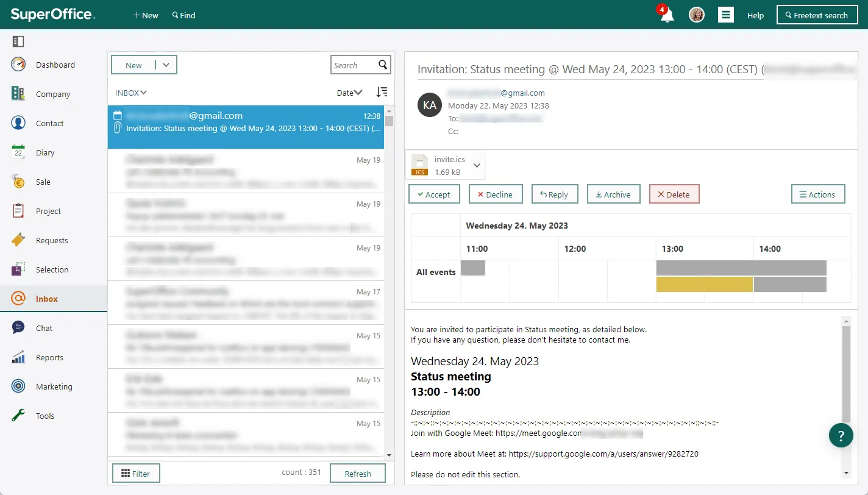Click the mail list Search field
The image size is (868, 495).
point(354,65)
